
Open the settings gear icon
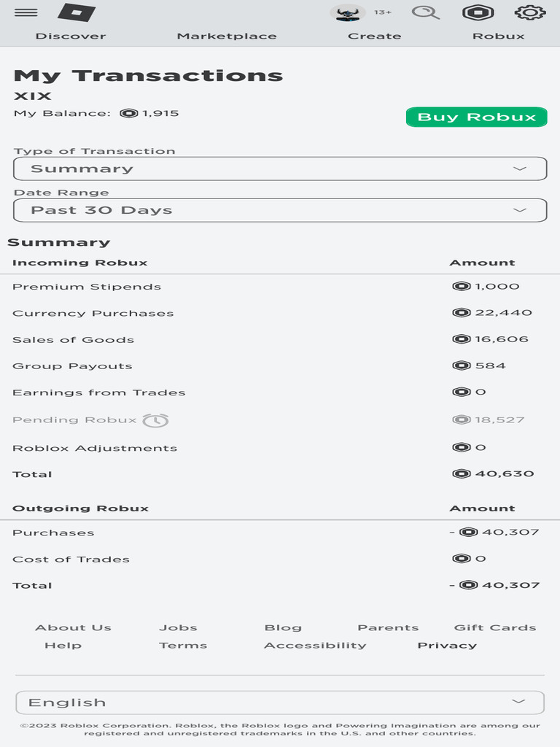point(530,12)
